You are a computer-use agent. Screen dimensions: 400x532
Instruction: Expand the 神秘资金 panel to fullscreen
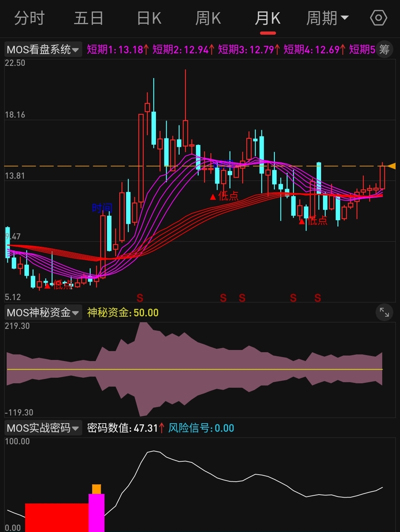[x=384, y=313]
